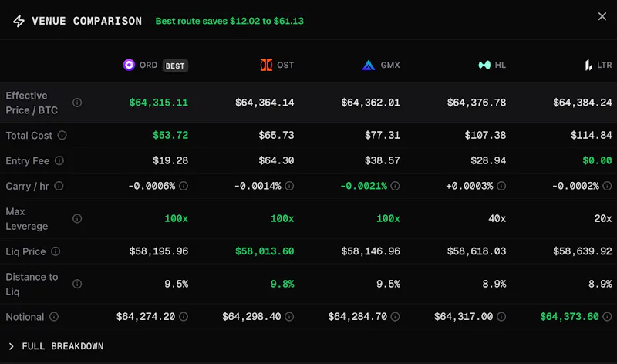The height and width of the screenshot is (364, 617).
Task: Click the BEST badge next to ORD
Action: point(175,66)
